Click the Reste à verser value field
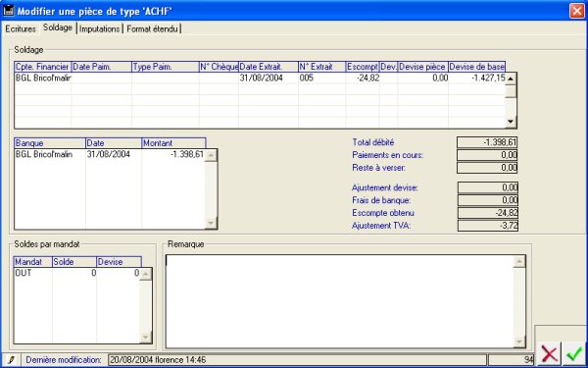Image resolution: width=588 pixels, height=368 pixels. click(x=487, y=168)
